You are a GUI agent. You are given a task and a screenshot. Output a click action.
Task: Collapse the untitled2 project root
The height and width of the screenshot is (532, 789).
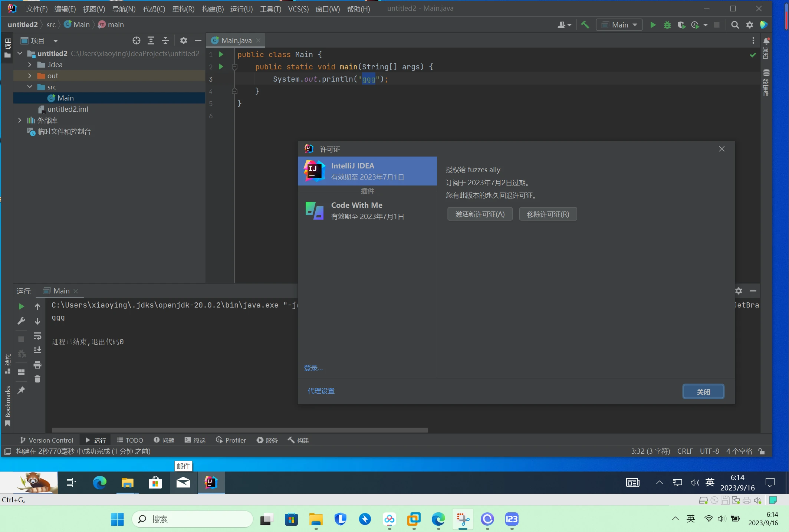pos(20,53)
